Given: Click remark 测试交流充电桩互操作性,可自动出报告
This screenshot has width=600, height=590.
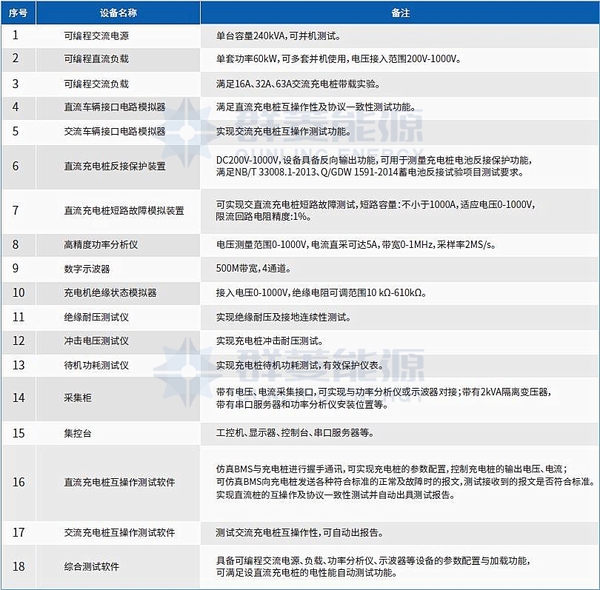Looking at the screenshot, I should (300, 533).
